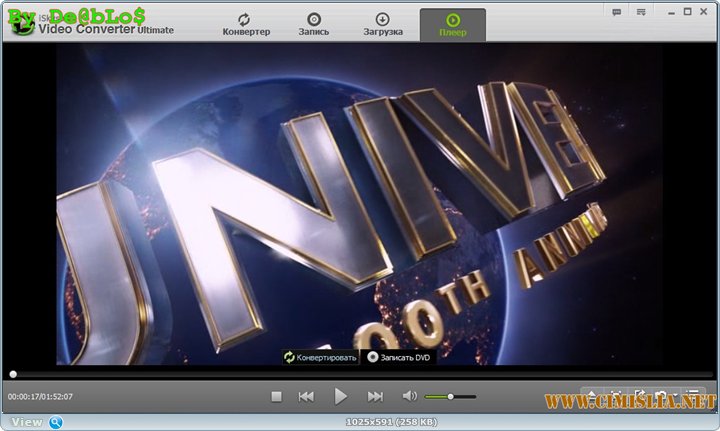Open the feedback speech bubble icon

(x=617, y=11)
